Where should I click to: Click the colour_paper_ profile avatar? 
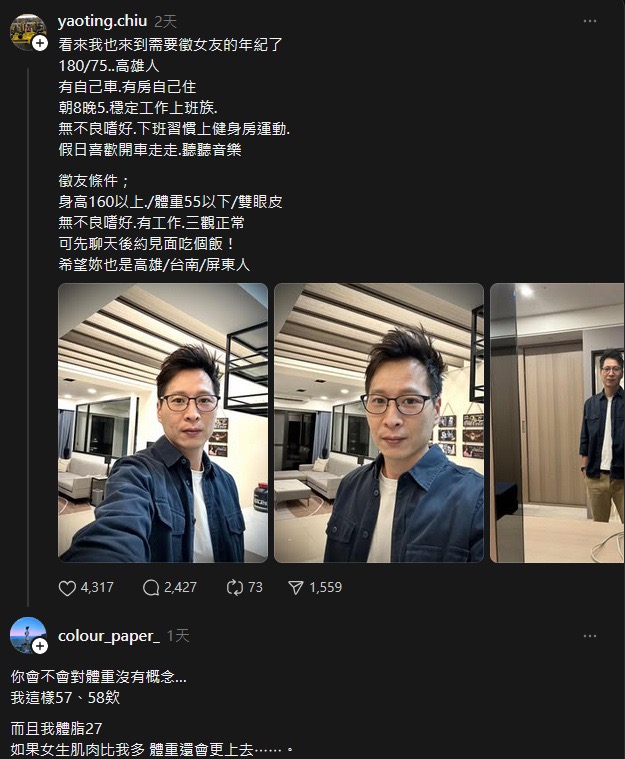click(28, 635)
